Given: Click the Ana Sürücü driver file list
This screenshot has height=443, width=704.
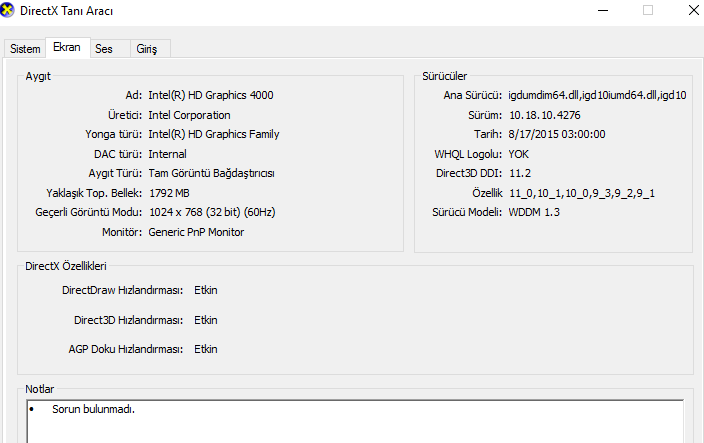Looking at the screenshot, I should tap(603, 95).
